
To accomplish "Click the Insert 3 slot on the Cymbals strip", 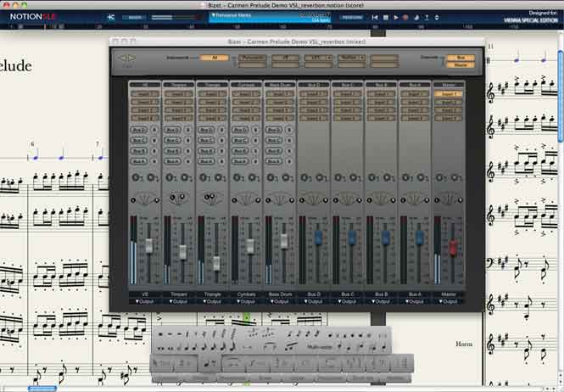I will pos(246,110).
